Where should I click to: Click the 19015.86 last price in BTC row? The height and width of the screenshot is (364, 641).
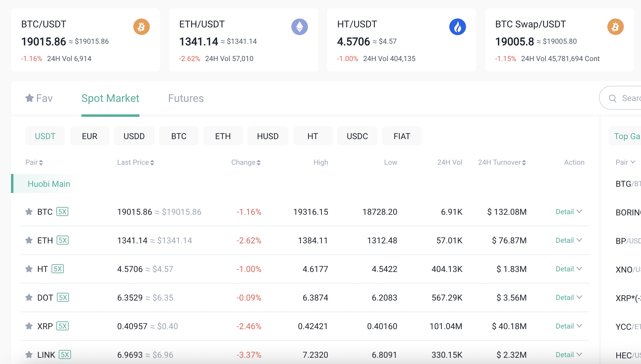coord(135,212)
